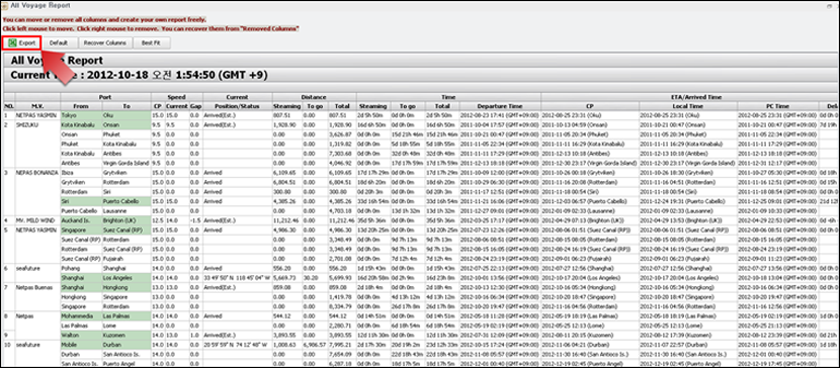Click the 2012-08-23 17:41 departure time cell
Viewport: 840px width, 368px height.
tap(500, 115)
